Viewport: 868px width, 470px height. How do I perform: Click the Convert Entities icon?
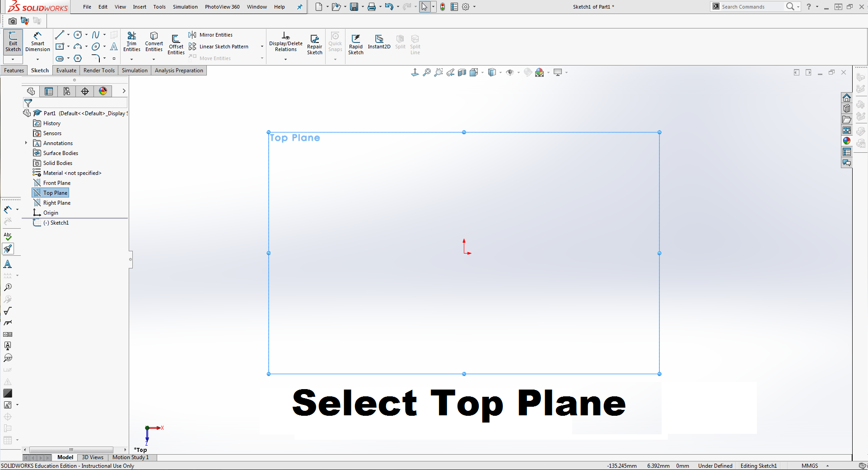click(x=154, y=42)
